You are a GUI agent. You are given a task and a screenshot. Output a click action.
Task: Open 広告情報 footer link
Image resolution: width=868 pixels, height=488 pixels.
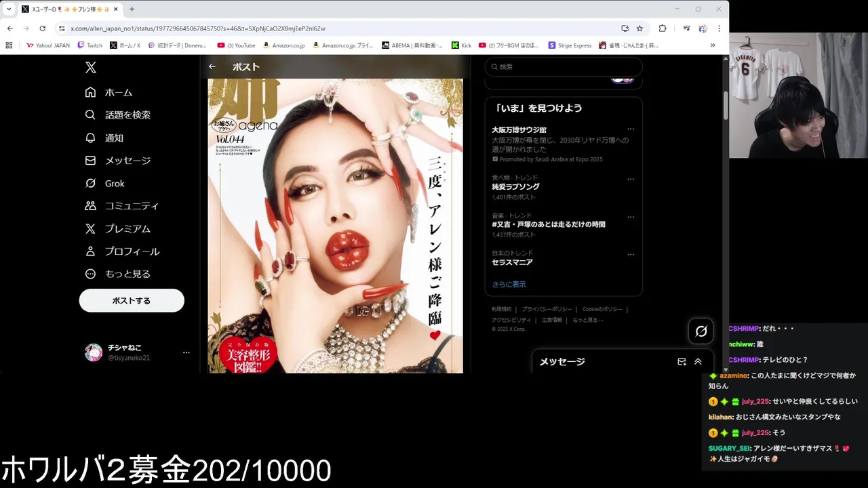(x=552, y=320)
